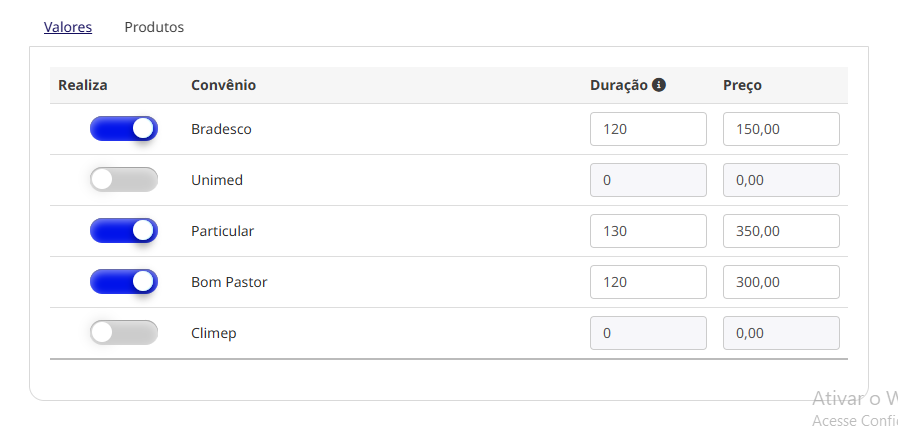
Task: Click the Preço column header
Action: coord(742,85)
